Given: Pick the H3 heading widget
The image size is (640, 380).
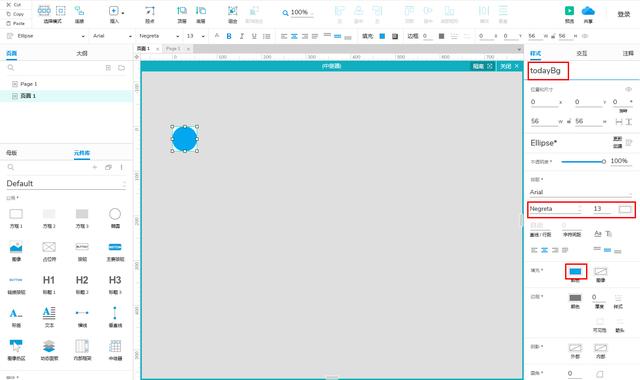Looking at the screenshot, I should pos(115,280).
